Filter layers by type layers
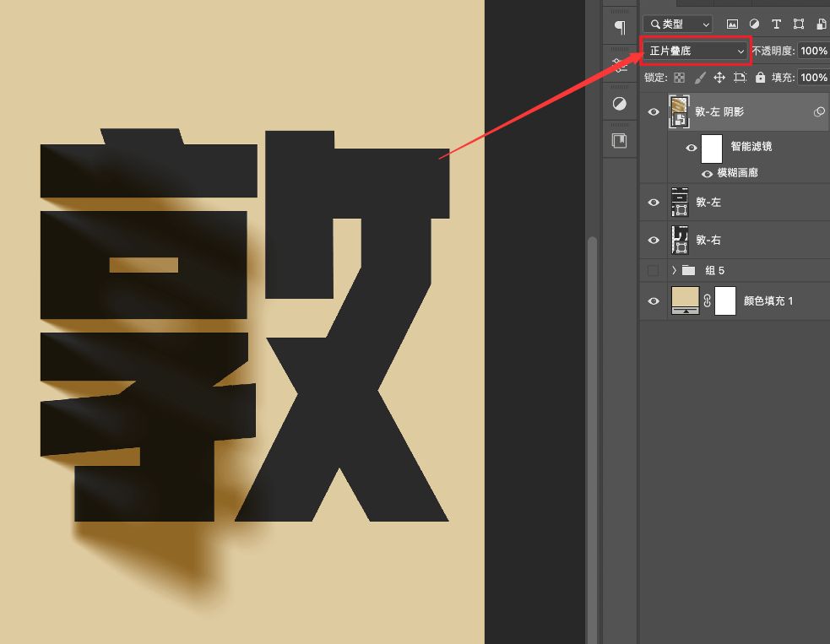This screenshot has height=644, width=830. tap(776, 24)
